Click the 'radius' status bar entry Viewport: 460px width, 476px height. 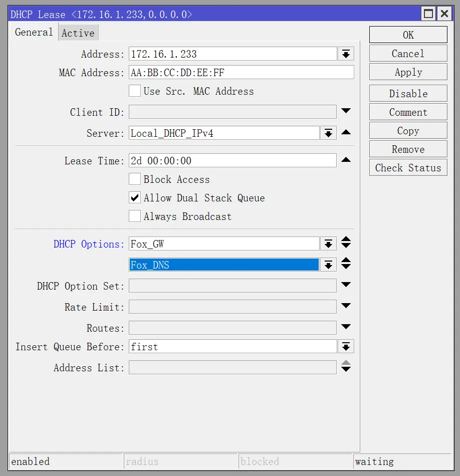click(180, 461)
